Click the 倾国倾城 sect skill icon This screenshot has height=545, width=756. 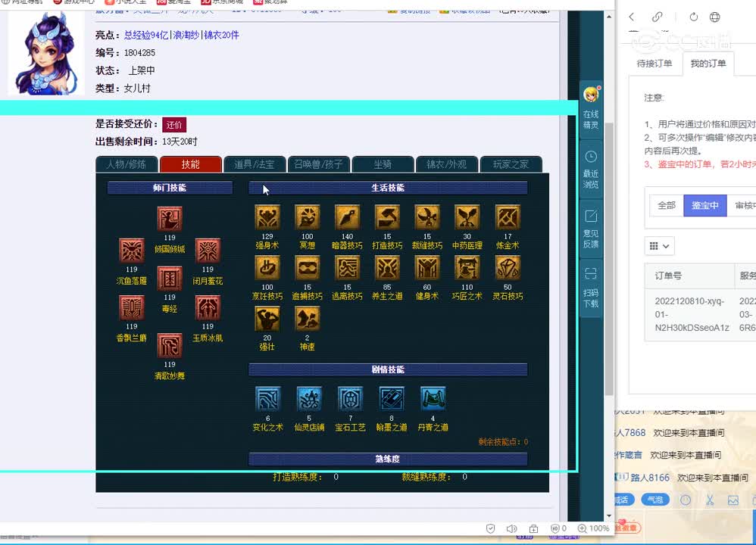coord(170,219)
